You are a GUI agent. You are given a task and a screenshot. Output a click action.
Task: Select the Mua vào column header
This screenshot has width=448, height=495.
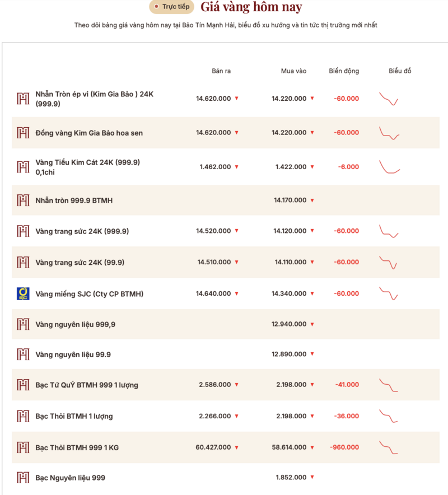pyautogui.click(x=293, y=71)
